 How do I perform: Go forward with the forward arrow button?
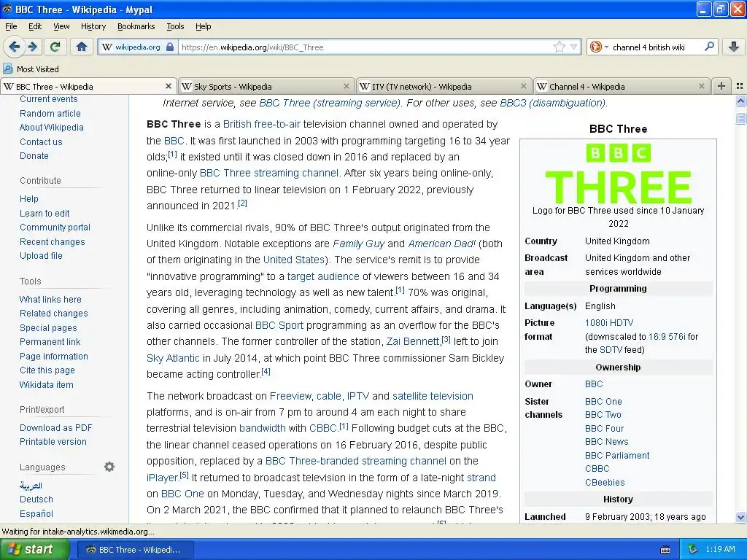[32, 47]
